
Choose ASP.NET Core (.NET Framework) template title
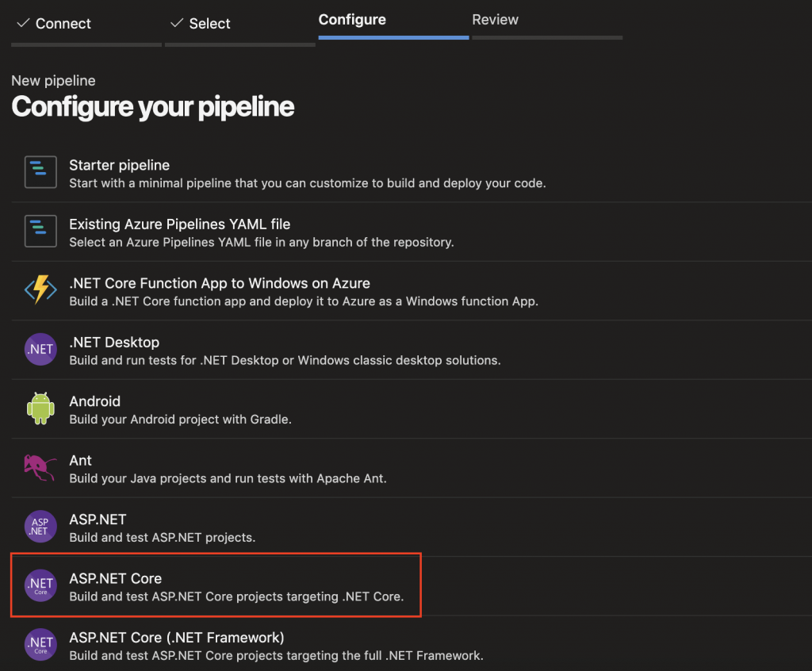pos(176,637)
